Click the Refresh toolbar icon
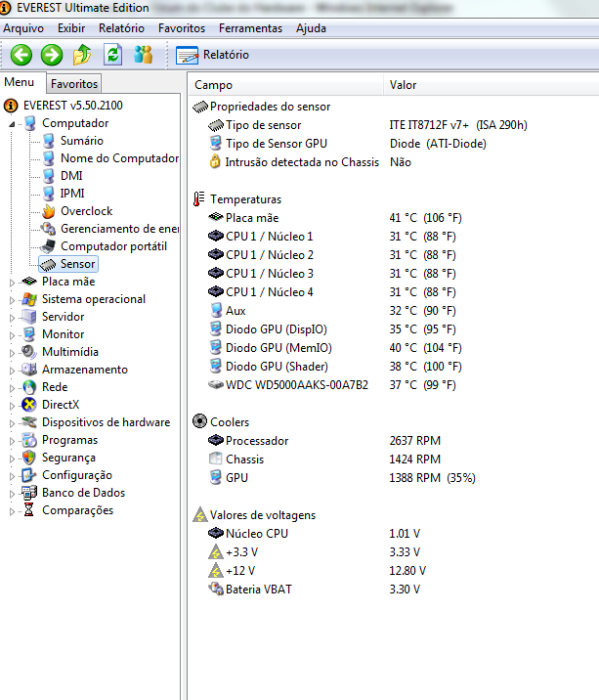The height and width of the screenshot is (700, 599). [x=113, y=55]
